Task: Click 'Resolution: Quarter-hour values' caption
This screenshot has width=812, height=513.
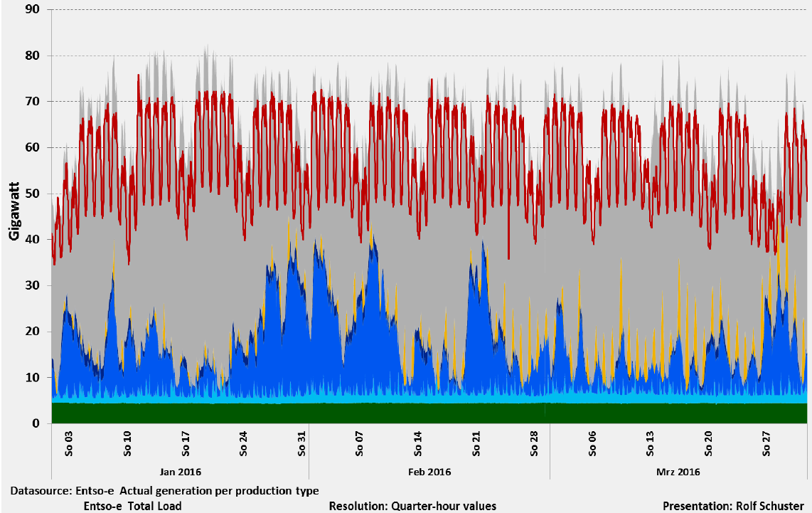Action: (412, 507)
